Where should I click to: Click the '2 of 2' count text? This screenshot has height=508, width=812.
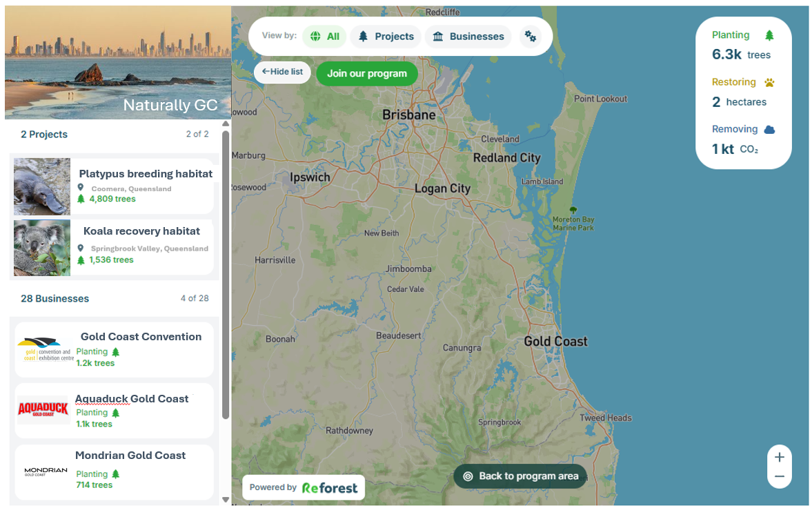tap(197, 135)
